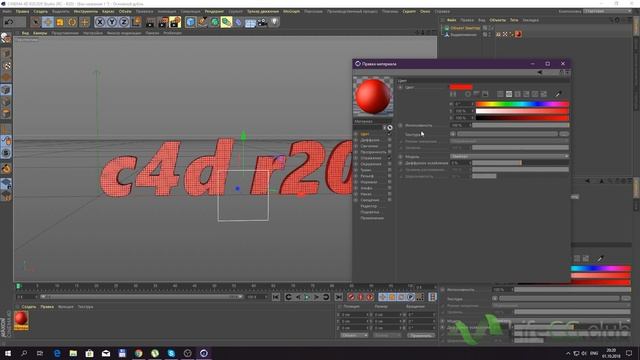This screenshot has width=640, height=360.
Task: Enable the Прозрачность channel checkbox
Action: point(389,152)
